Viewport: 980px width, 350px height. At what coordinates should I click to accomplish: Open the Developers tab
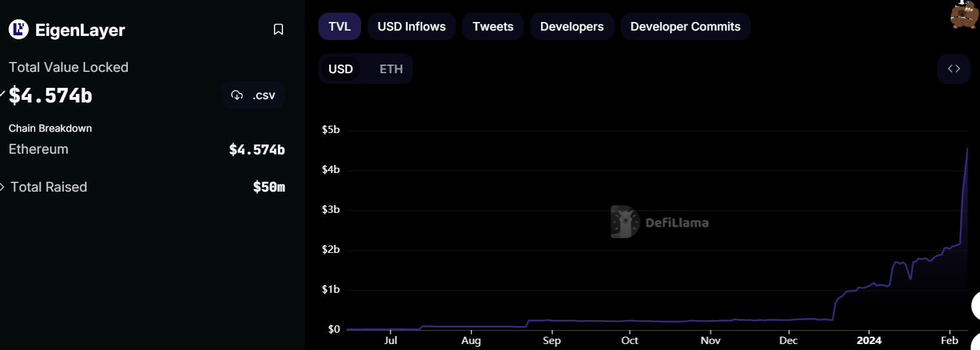coord(572,27)
